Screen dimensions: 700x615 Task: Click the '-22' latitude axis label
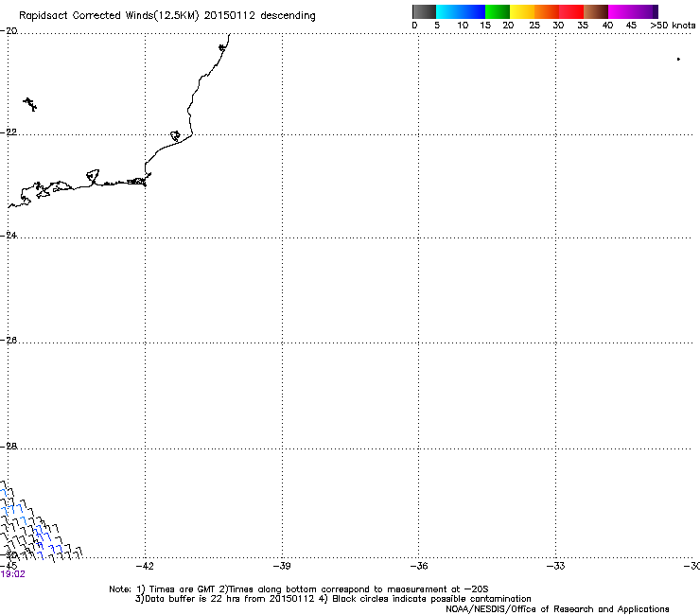coord(9,132)
